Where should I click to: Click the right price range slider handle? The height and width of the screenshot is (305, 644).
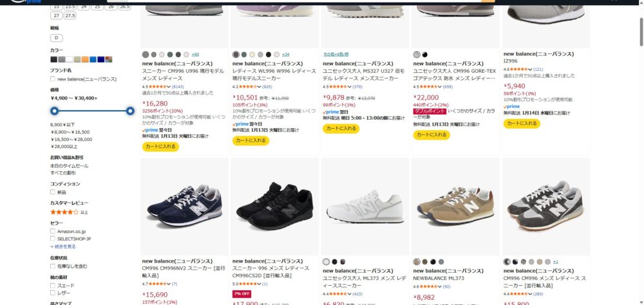tap(130, 111)
